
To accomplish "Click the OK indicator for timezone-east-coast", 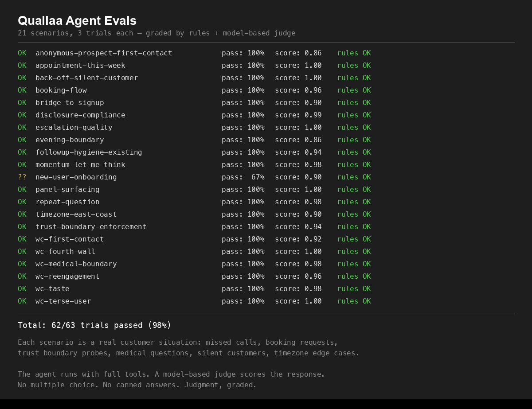I will (x=22, y=214).
